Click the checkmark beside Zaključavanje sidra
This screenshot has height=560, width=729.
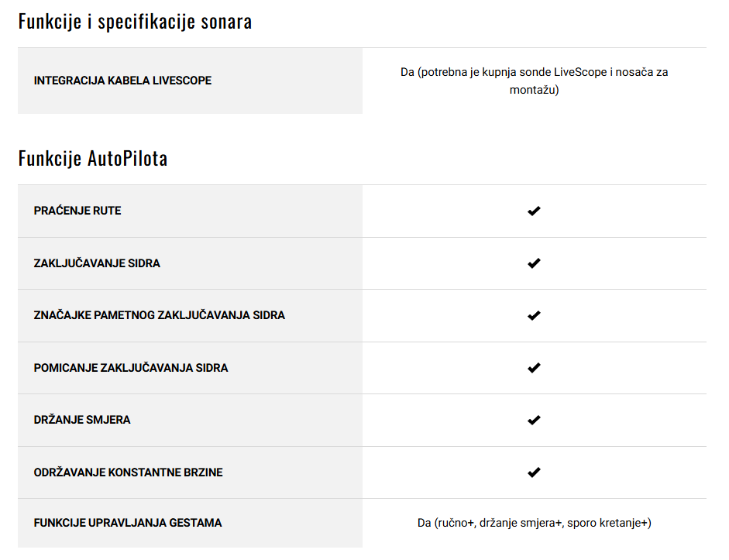(534, 263)
